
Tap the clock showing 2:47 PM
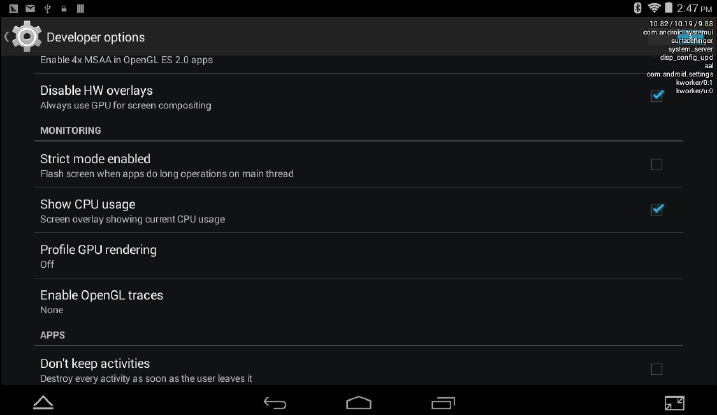point(694,8)
